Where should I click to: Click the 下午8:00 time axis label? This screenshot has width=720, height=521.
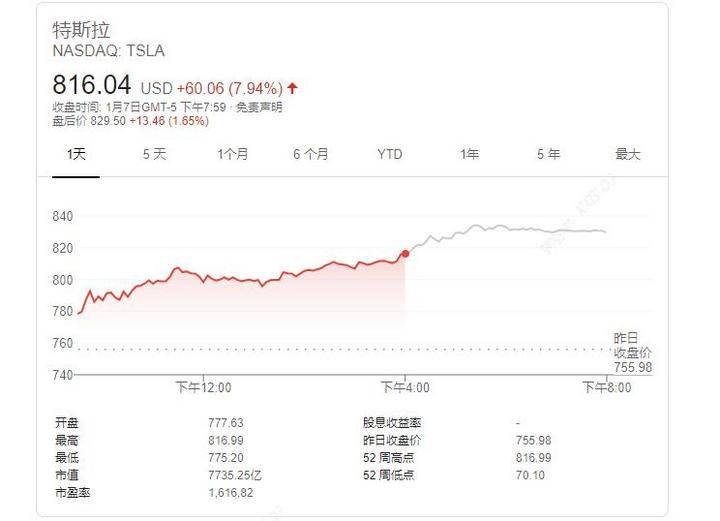pyautogui.click(x=607, y=387)
